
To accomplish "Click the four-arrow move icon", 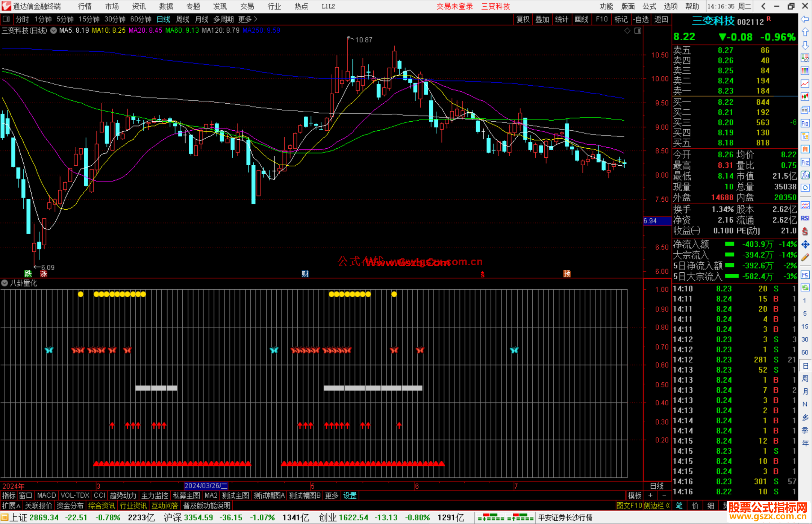I will pyautogui.click(x=805, y=245).
